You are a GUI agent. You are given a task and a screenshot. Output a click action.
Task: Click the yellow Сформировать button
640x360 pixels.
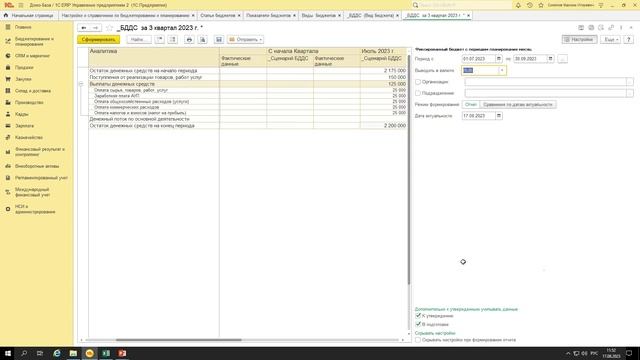click(98, 40)
